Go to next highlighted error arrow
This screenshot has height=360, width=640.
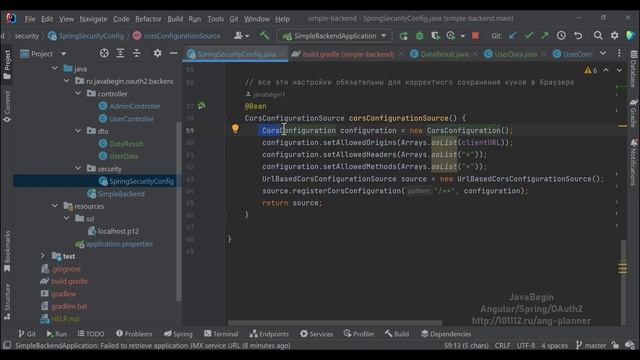click(619, 70)
